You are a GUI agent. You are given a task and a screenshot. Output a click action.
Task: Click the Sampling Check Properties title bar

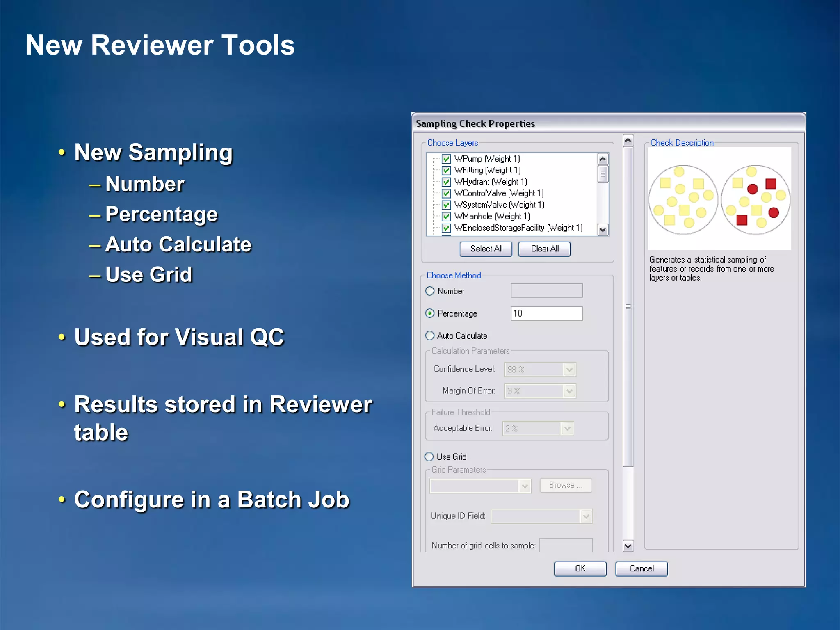609,123
